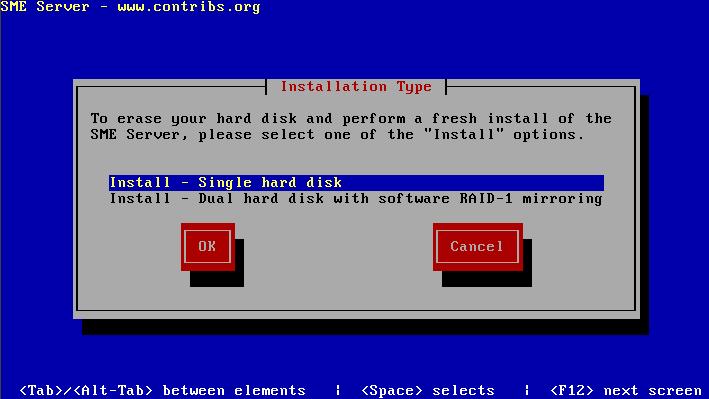Click the Cancel button
709x399 pixels.
pos(477,247)
